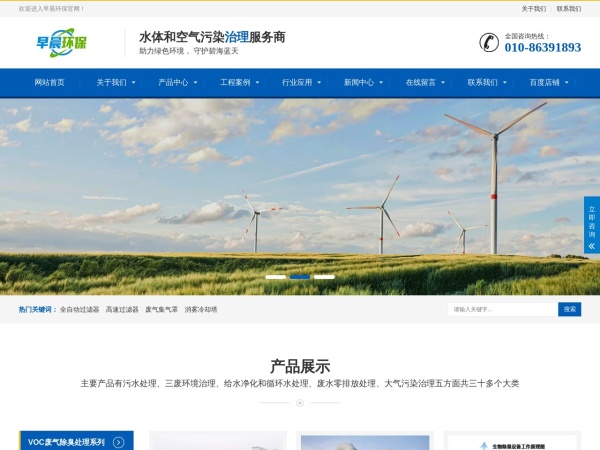Open 行业应用 navigation menu item

297,82
